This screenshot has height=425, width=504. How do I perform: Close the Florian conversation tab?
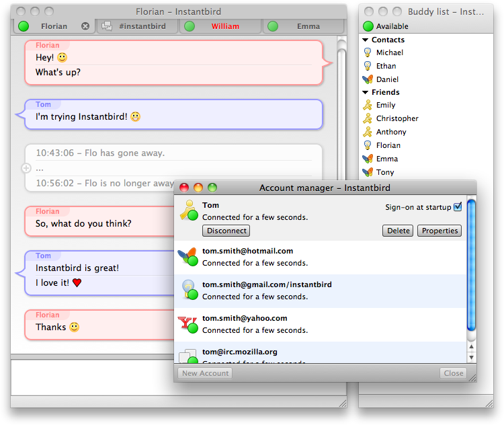click(85, 26)
